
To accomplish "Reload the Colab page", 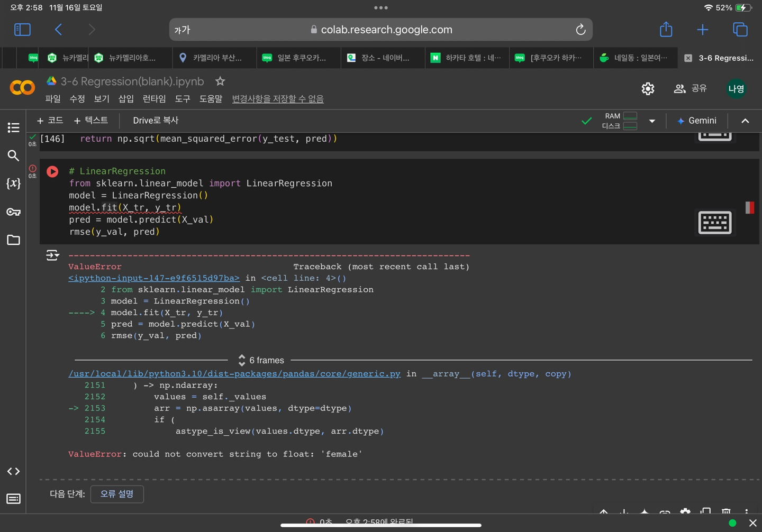I will pos(580,30).
